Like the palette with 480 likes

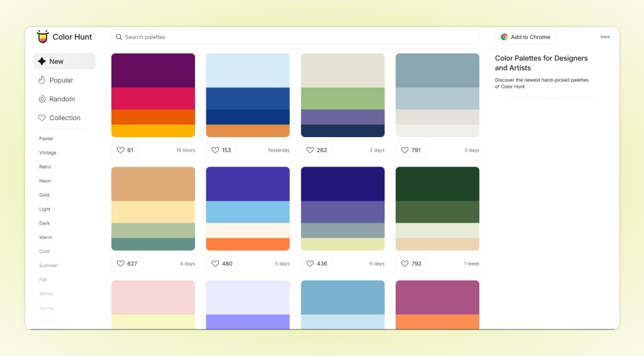coord(222,264)
